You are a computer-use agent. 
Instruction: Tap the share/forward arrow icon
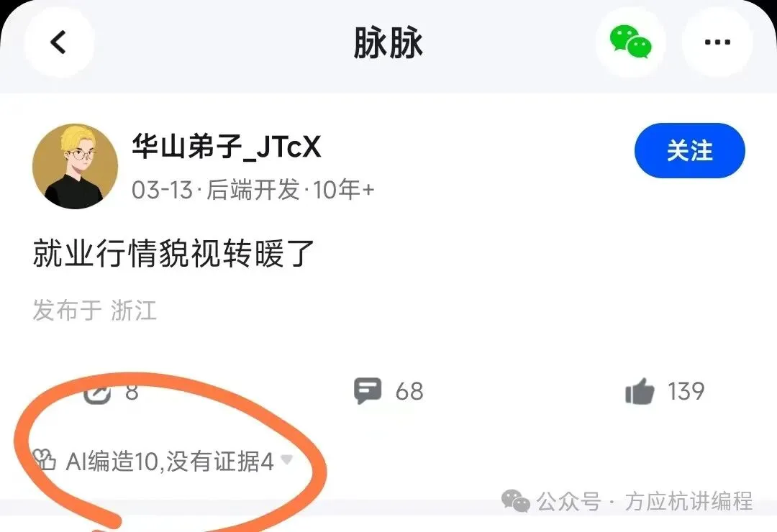click(97, 393)
